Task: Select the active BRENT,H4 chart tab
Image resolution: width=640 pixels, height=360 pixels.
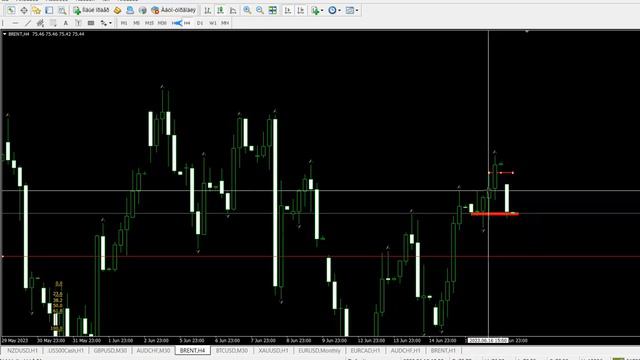Action: coord(193,351)
